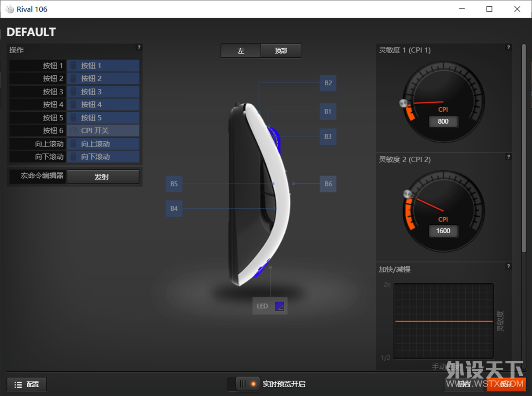
Task: Click the CPI 2 value field 1600
Action: coord(443,231)
